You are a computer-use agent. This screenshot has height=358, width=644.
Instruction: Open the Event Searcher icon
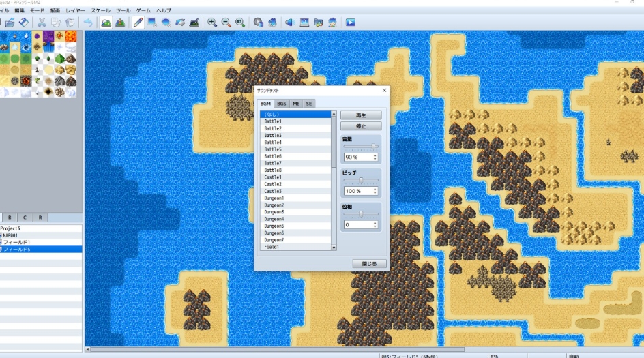pos(304,23)
